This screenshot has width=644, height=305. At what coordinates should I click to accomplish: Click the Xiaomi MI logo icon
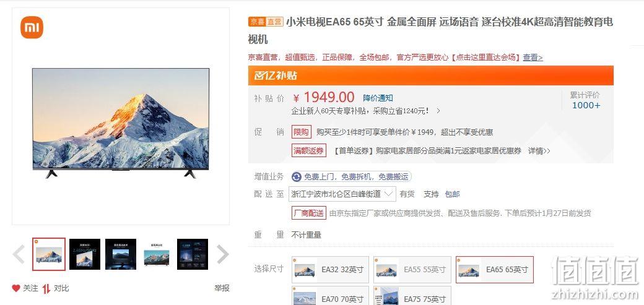click(32, 27)
